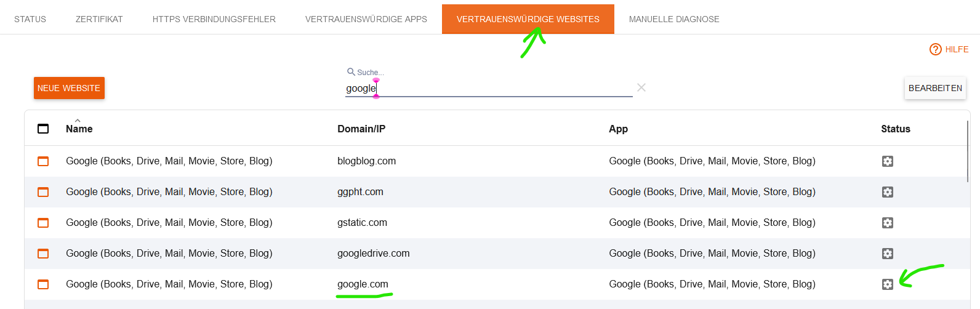Sort by Name using the column's arrow
This screenshot has width=980, height=309.
(78, 121)
